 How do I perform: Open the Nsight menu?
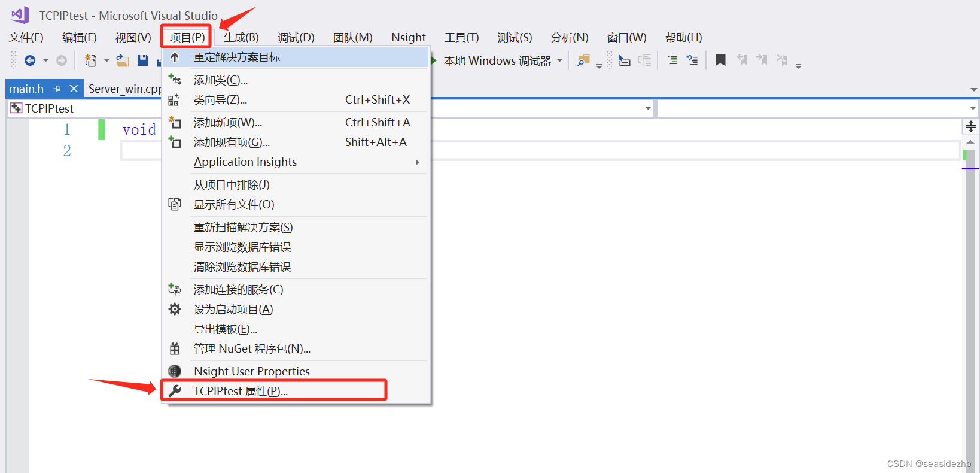coord(409,38)
